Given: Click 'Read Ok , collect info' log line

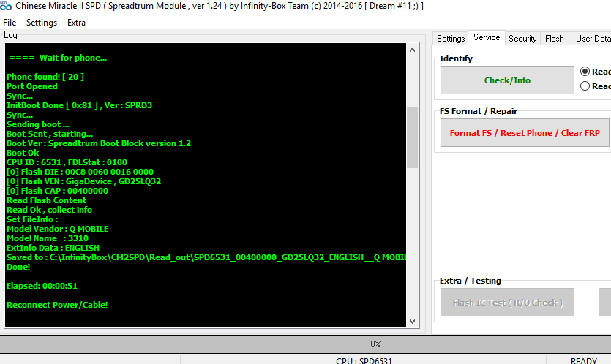Looking at the screenshot, I should tap(49, 210).
